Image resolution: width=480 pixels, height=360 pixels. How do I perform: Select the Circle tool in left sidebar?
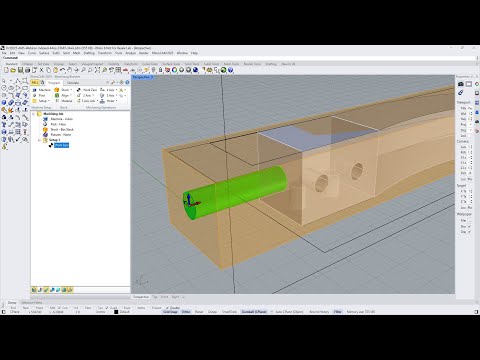click(4, 88)
